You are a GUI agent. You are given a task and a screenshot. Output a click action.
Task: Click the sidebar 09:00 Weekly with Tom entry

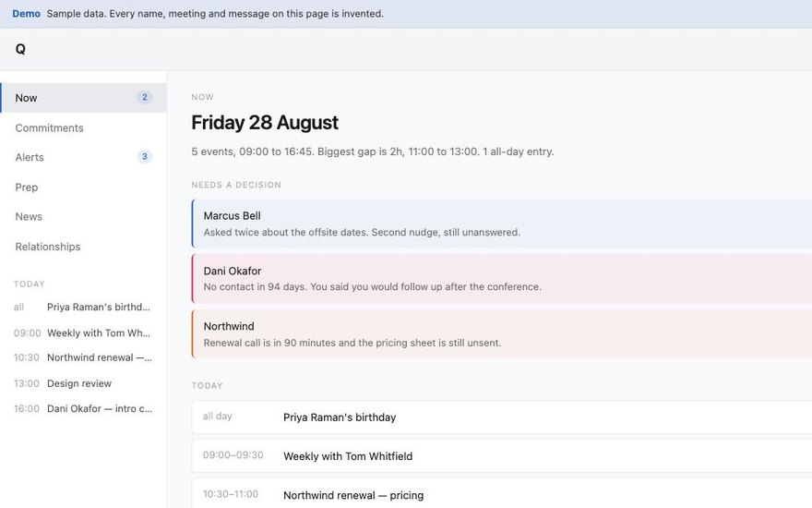83,333
